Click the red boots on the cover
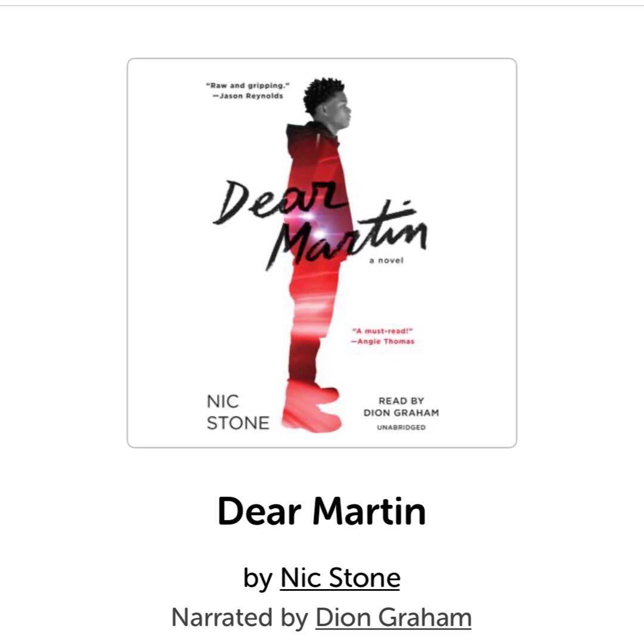644x644 pixels. pyautogui.click(x=312, y=406)
